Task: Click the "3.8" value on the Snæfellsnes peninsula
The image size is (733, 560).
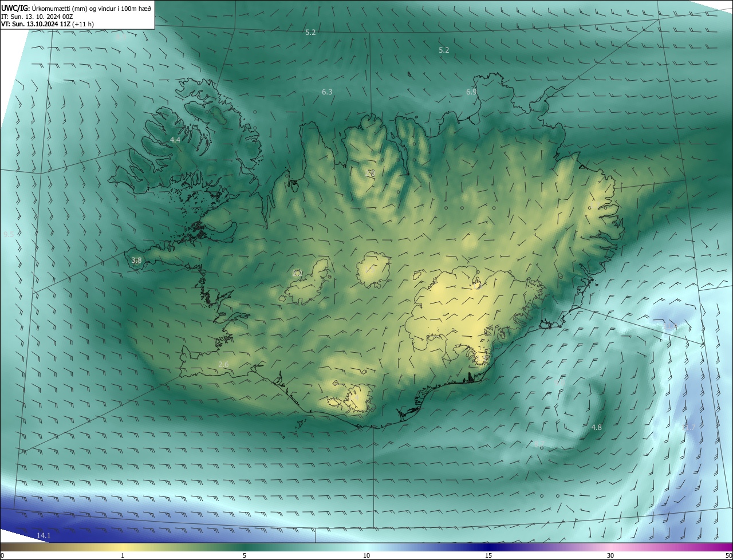Action: pos(136,261)
